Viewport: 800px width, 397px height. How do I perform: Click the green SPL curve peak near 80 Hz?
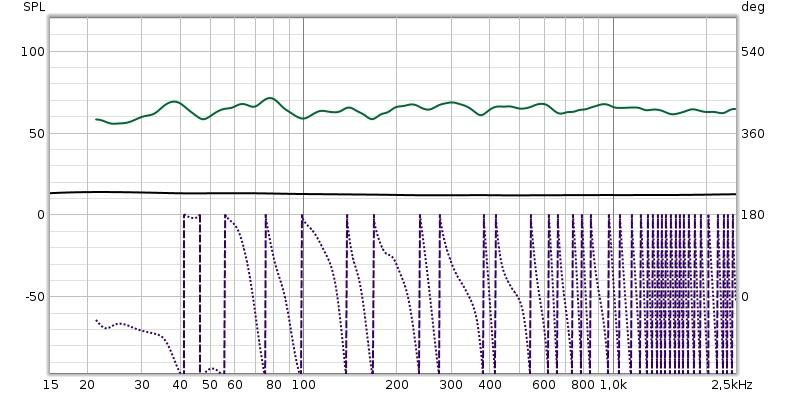coord(270,98)
